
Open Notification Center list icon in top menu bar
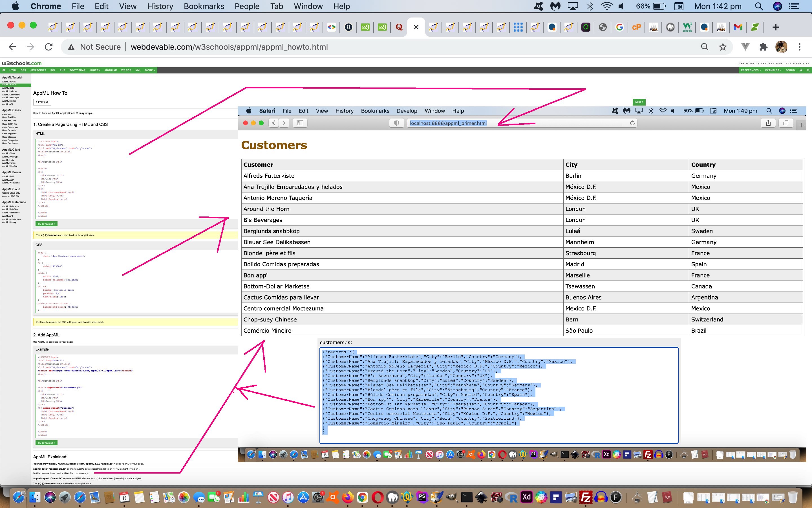click(x=794, y=6)
